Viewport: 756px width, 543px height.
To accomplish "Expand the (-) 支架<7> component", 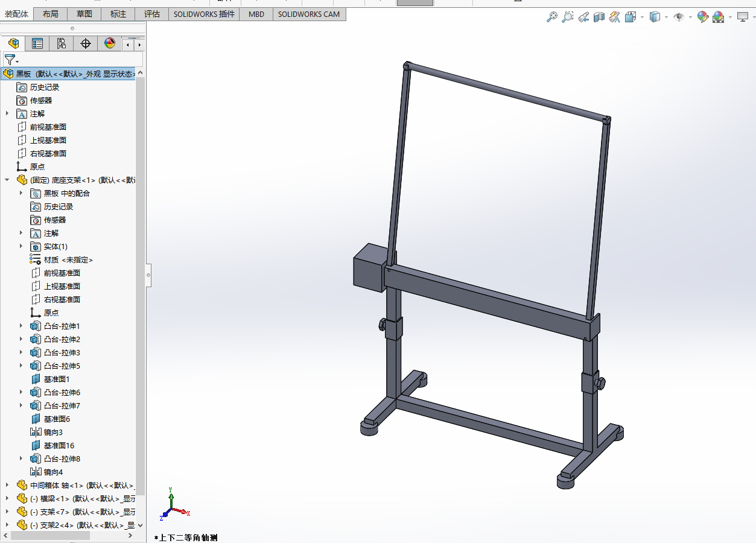I will tap(7, 512).
